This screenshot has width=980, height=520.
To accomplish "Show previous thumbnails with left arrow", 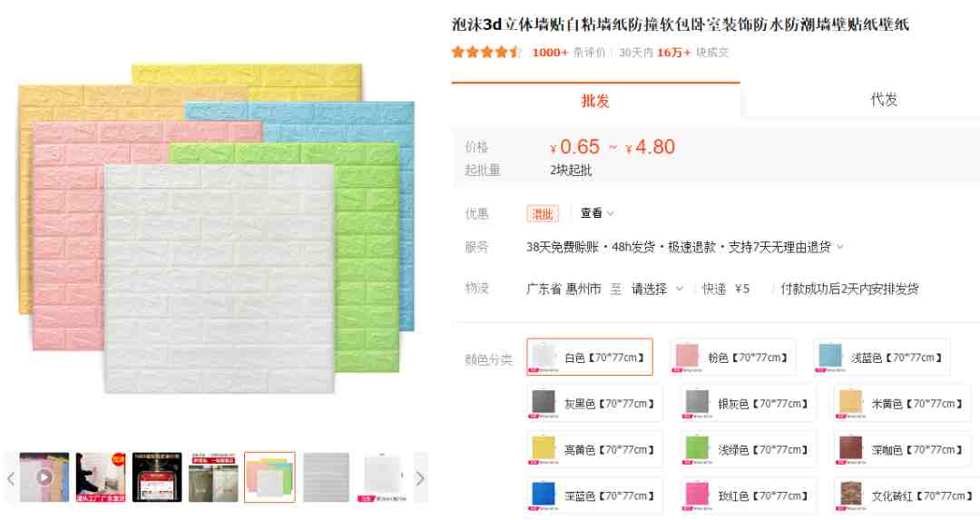I will [x=11, y=478].
